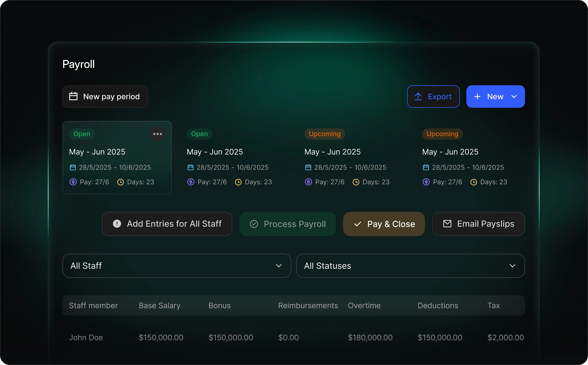588x365 pixels.
Task: Click calendar date icon on second Open card
Action: [190, 167]
